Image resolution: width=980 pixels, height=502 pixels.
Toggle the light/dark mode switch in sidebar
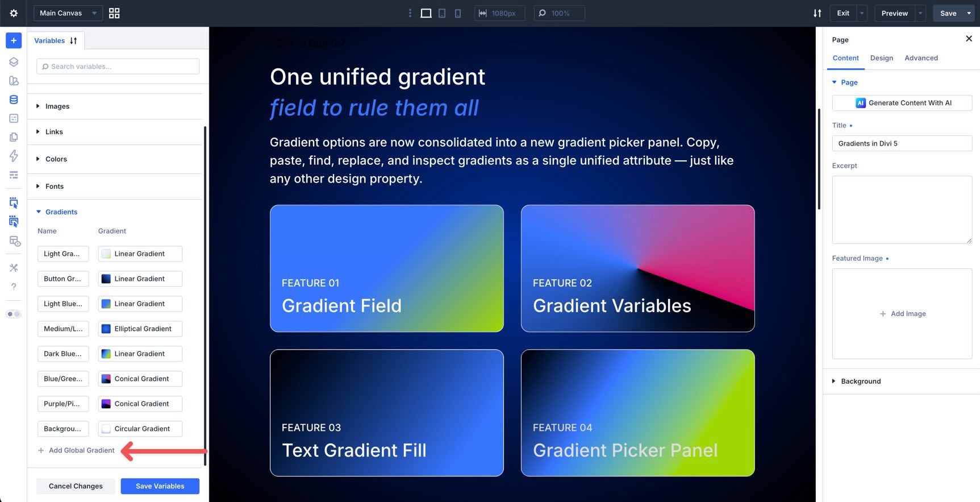point(14,314)
